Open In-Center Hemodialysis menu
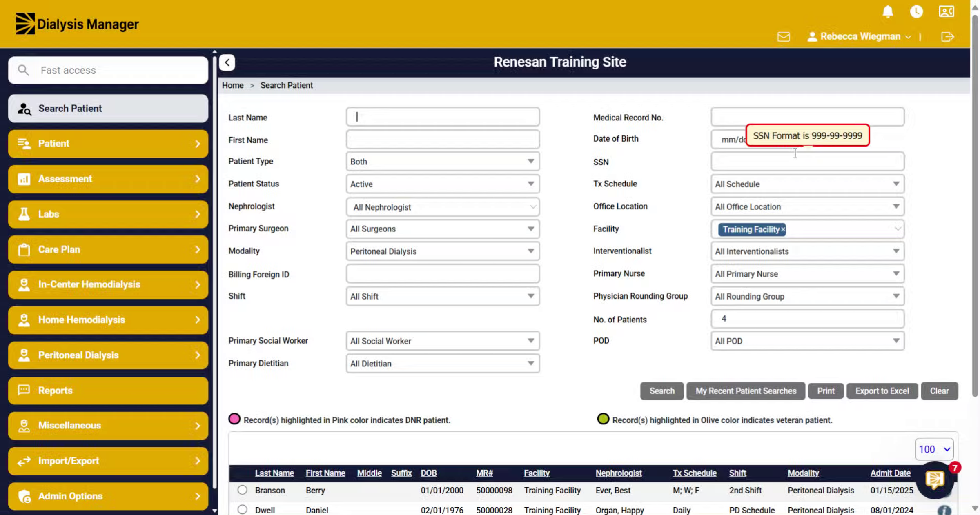This screenshot has width=980, height=515. coord(108,284)
